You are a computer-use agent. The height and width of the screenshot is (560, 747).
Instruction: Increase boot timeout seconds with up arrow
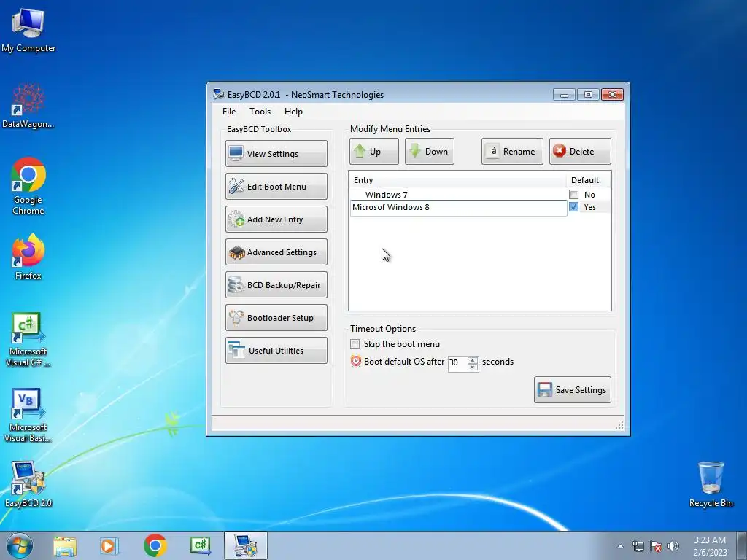473,360
